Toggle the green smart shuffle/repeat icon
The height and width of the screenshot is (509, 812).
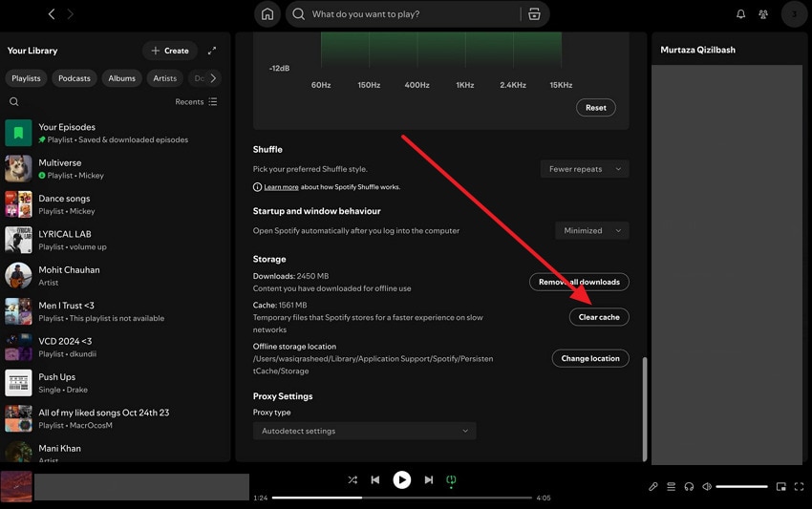[x=451, y=480]
